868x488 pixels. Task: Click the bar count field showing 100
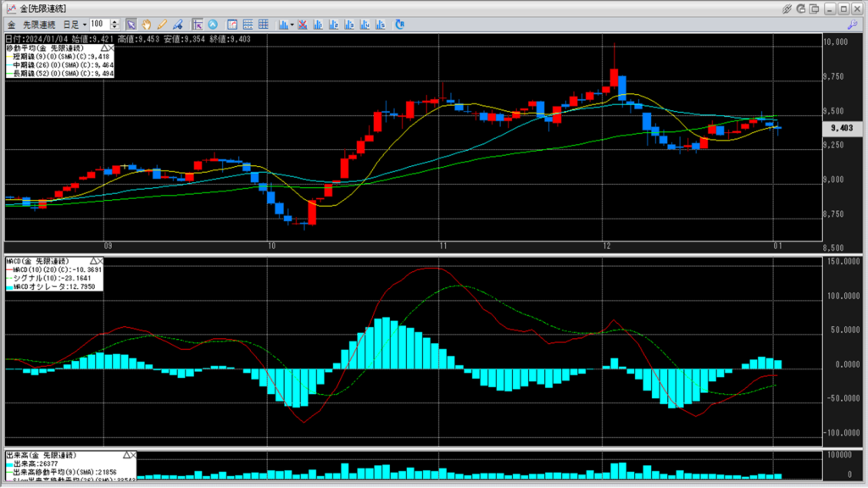[98, 25]
